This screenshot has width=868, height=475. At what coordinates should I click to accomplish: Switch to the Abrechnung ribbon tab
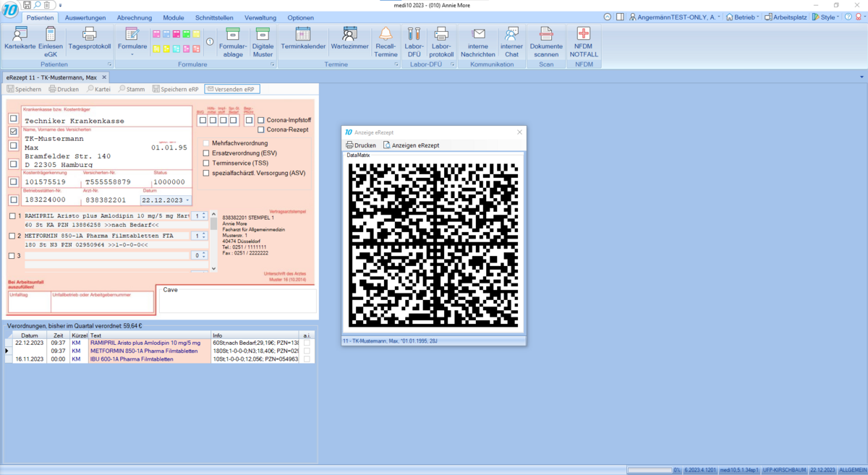point(135,17)
